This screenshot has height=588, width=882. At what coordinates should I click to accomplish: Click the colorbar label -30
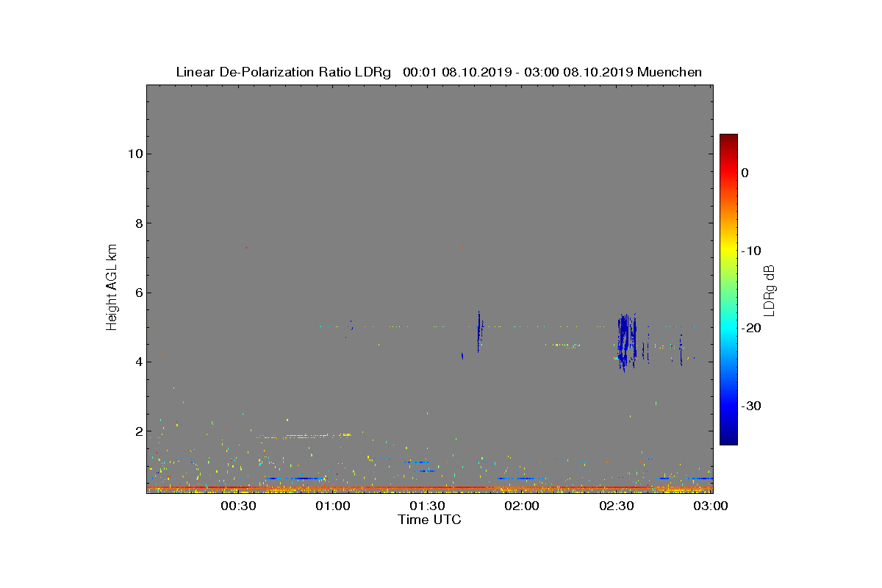751,406
